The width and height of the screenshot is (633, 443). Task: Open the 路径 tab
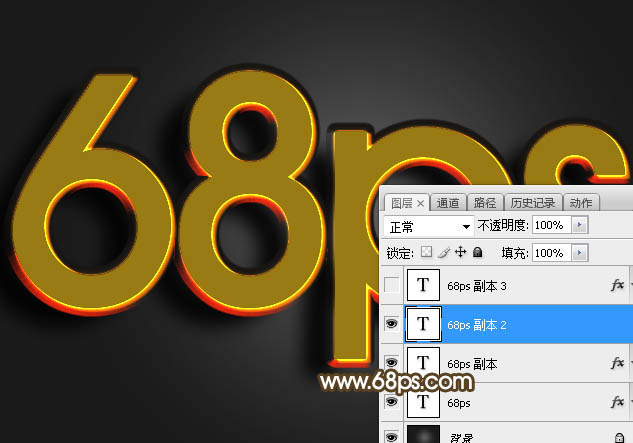pos(485,203)
